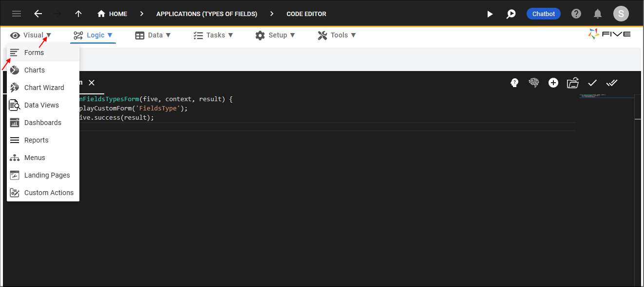The width and height of the screenshot is (644, 287).
Task: Choose Chart Wizard in the menu
Action: [x=44, y=88]
